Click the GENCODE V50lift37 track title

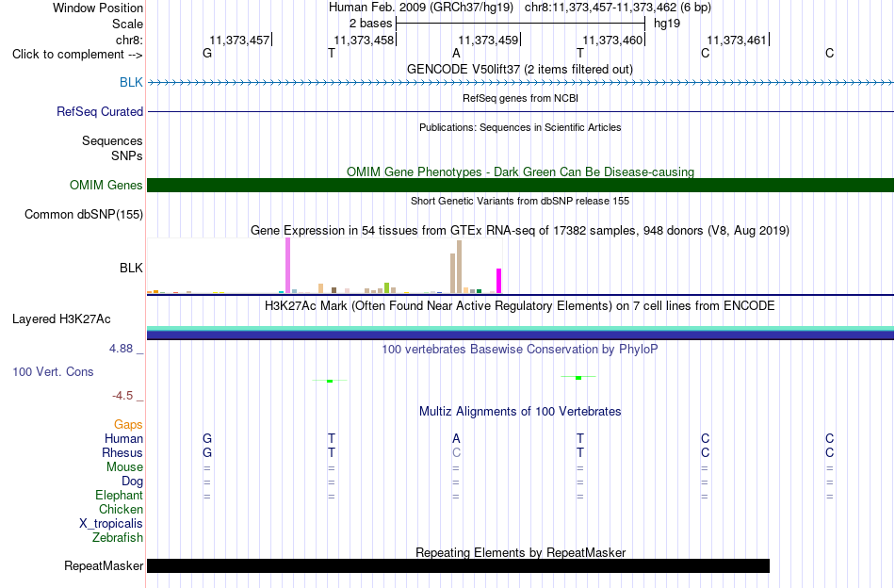[519, 69]
